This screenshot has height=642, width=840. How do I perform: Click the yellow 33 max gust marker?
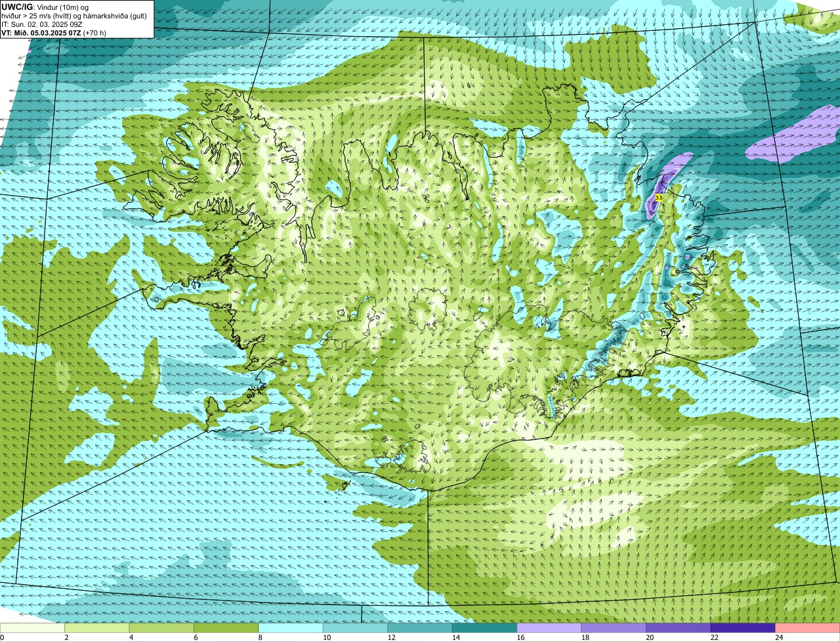click(658, 197)
